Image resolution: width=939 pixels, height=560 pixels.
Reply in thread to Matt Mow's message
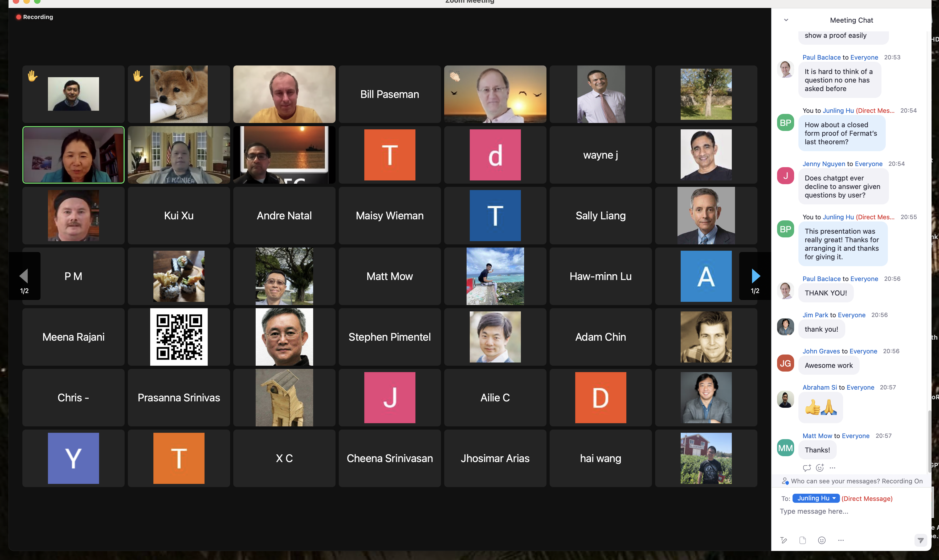click(807, 468)
